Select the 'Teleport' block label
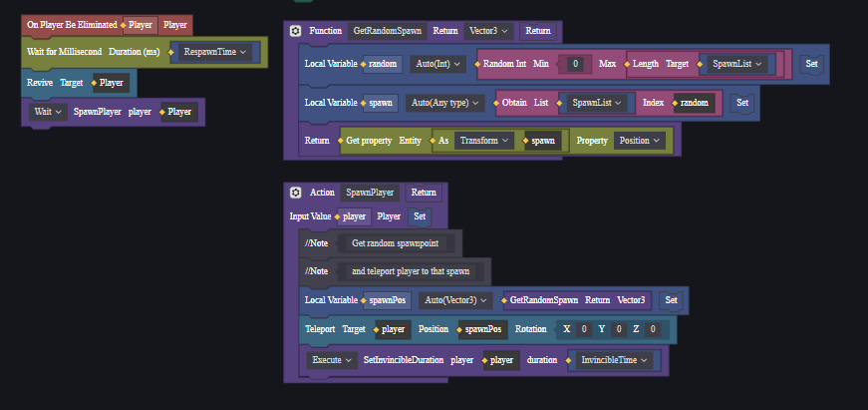This screenshot has width=868, height=410. [x=320, y=329]
